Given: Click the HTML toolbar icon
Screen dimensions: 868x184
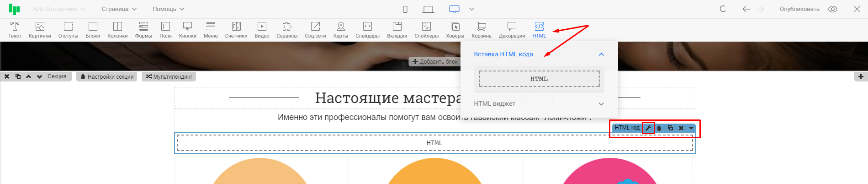Looking at the screenshot, I should (539, 30).
